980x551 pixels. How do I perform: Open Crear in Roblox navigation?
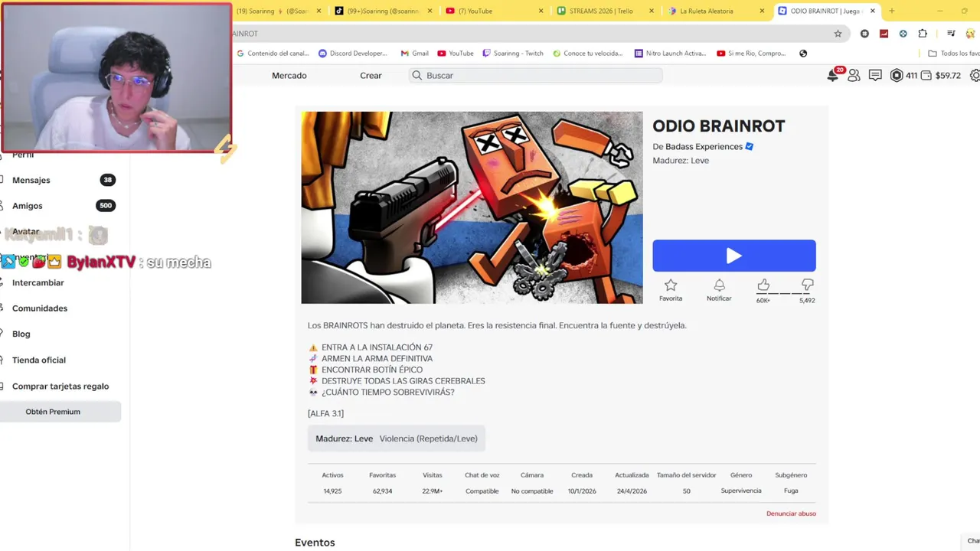[x=371, y=75]
